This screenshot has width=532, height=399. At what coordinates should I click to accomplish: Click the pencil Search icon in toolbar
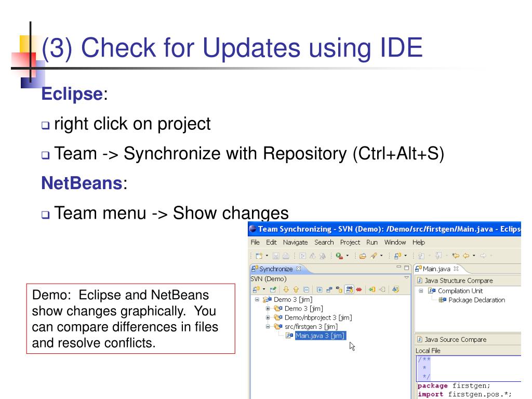pyautogui.click(x=374, y=256)
